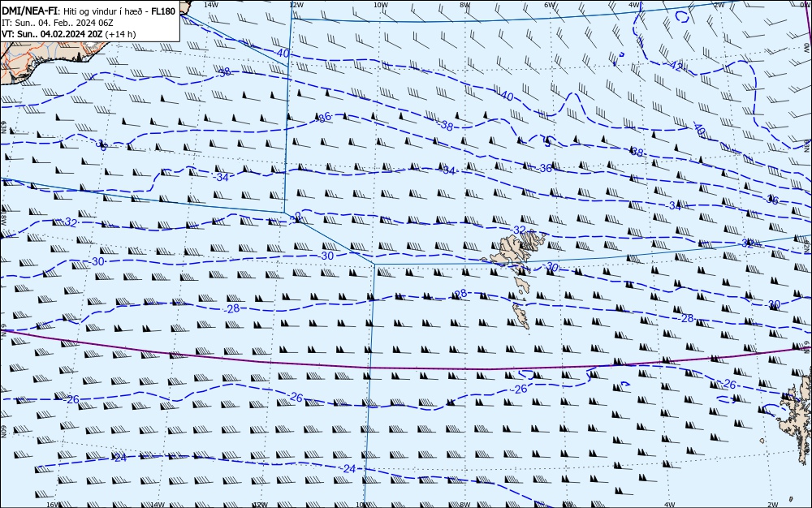Click the '2W' longitude label along the top edge
The height and width of the screenshot is (508, 812).
click(x=719, y=4)
